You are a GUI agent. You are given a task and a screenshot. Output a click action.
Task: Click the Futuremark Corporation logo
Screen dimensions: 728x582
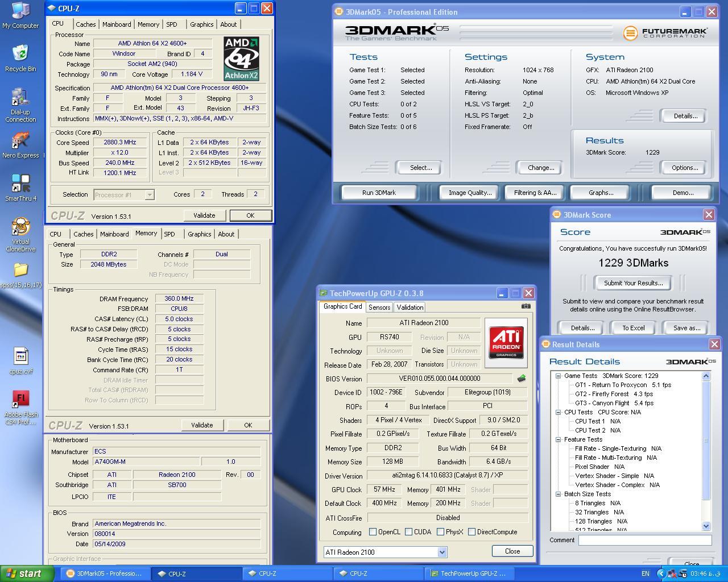[x=665, y=33]
